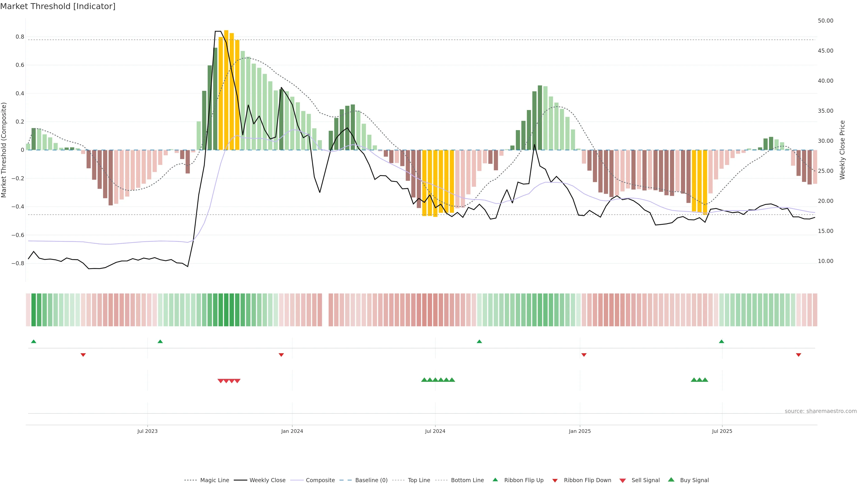Click the Buy Signal legend marker icon
Viewport: 868px width, 488px height.
click(671, 480)
